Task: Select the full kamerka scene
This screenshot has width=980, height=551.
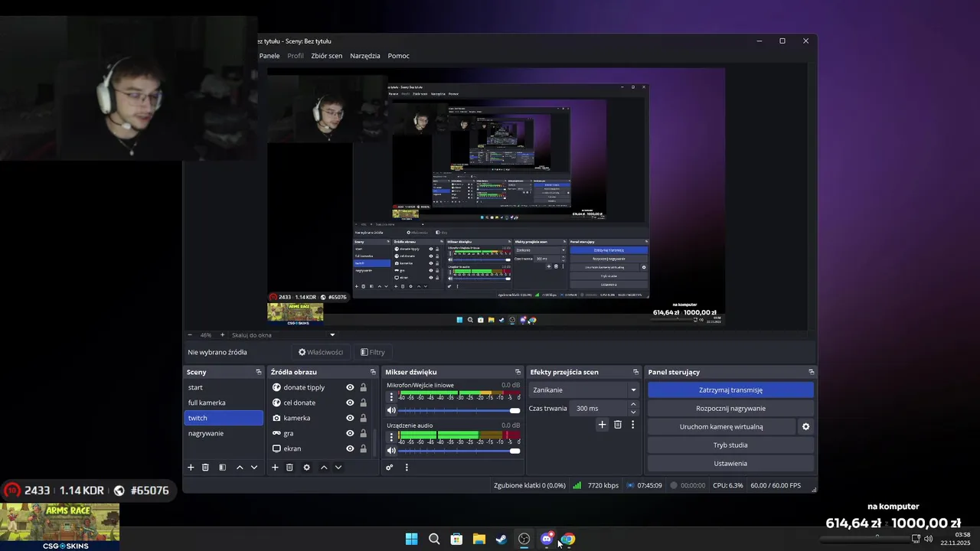Action: pos(224,403)
